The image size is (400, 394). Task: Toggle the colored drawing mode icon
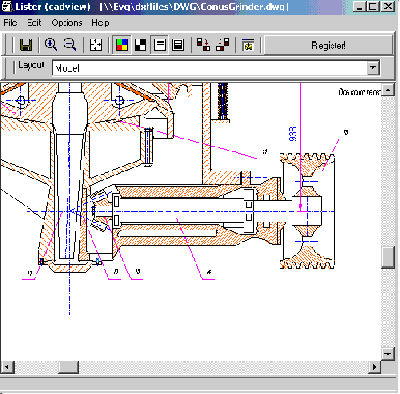pyautogui.click(x=122, y=45)
